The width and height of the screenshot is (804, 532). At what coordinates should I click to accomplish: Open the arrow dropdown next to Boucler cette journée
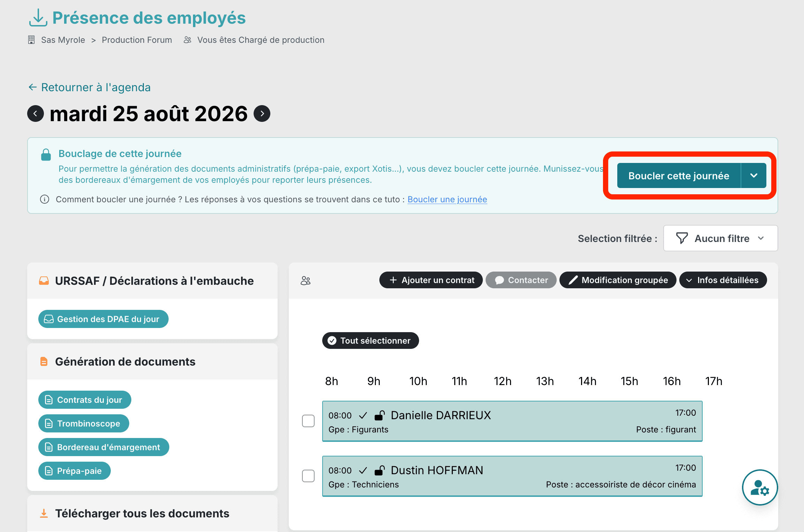[x=754, y=175]
